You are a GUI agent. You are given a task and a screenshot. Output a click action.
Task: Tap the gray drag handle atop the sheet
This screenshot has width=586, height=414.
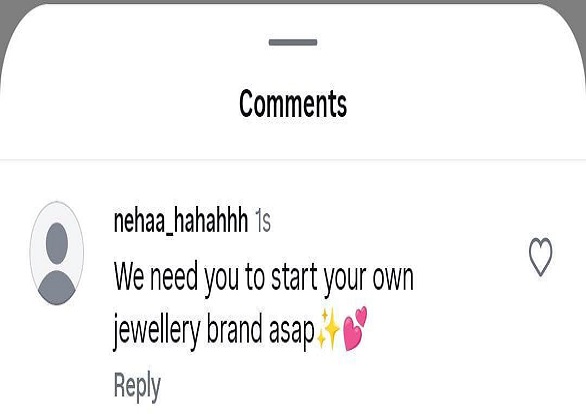point(293,42)
